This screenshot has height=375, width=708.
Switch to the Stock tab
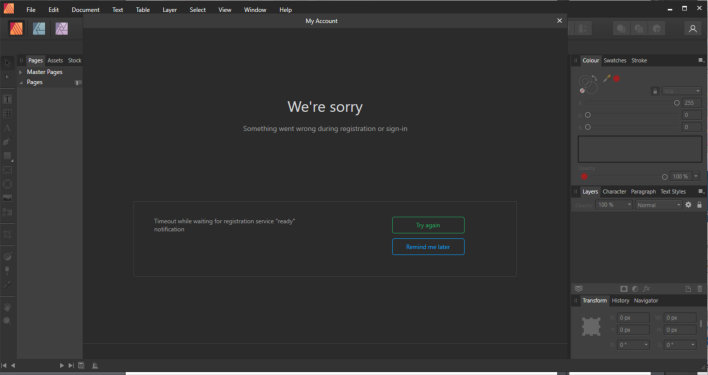click(x=75, y=60)
